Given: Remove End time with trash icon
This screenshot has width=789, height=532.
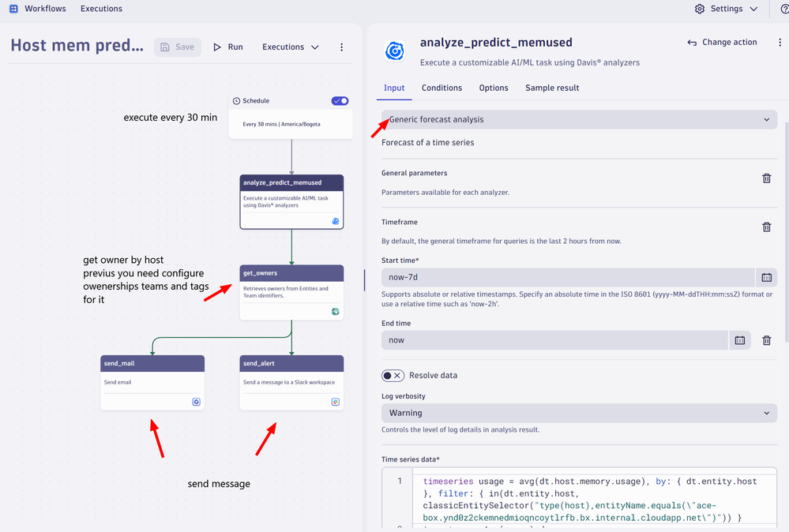Looking at the screenshot, I should coord(766,340).
